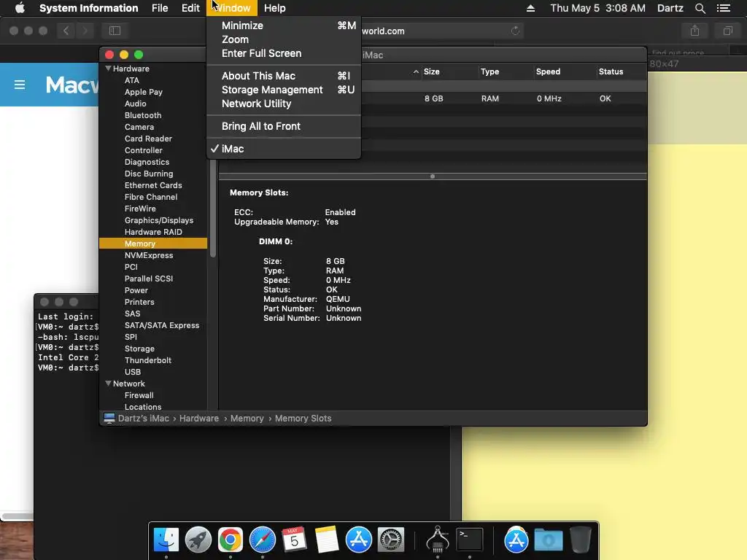
Task: Reload the page in Safari address bar
Action: point(515,31)
